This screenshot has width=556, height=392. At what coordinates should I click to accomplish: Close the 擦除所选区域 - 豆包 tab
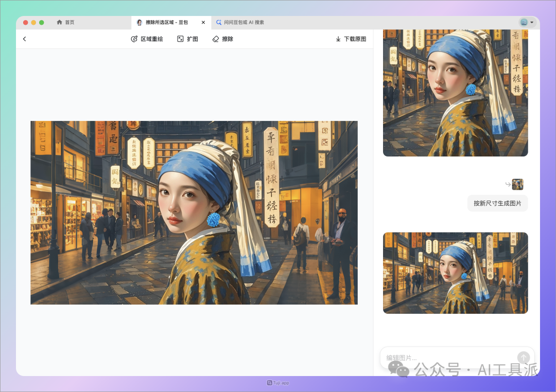click(x=203, y=23)
